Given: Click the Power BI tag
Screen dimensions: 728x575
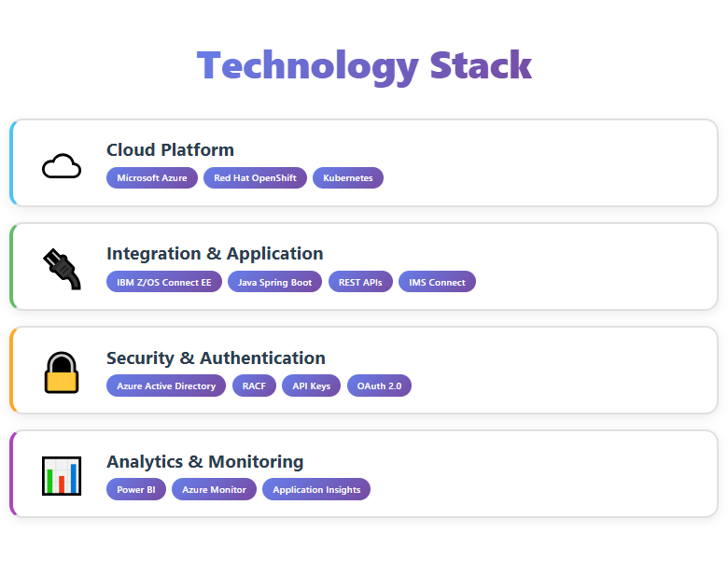Looking at the screenshot, I should (136, 489).
